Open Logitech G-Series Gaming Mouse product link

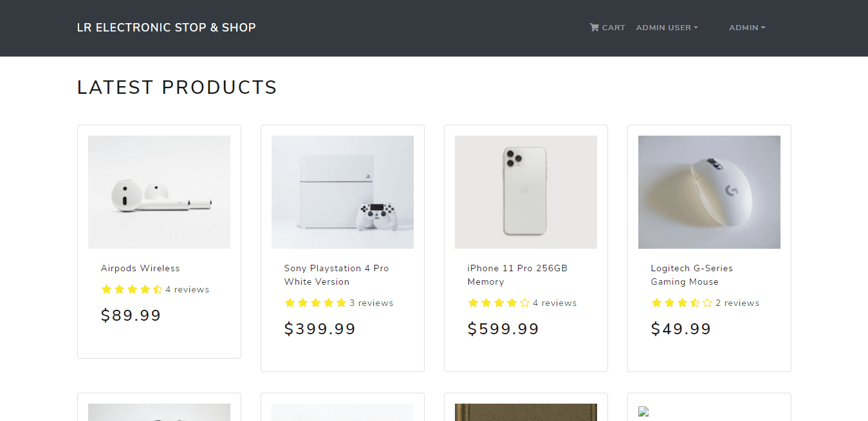(690, 274)
